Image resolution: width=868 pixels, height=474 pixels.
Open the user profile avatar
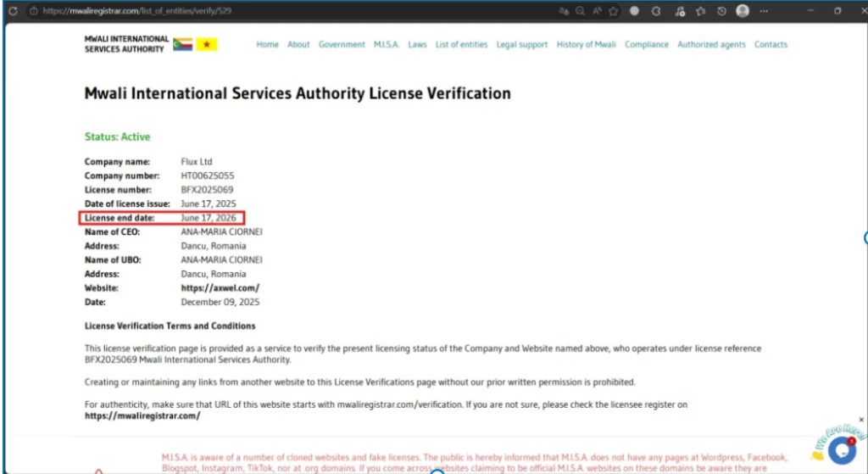743,10
